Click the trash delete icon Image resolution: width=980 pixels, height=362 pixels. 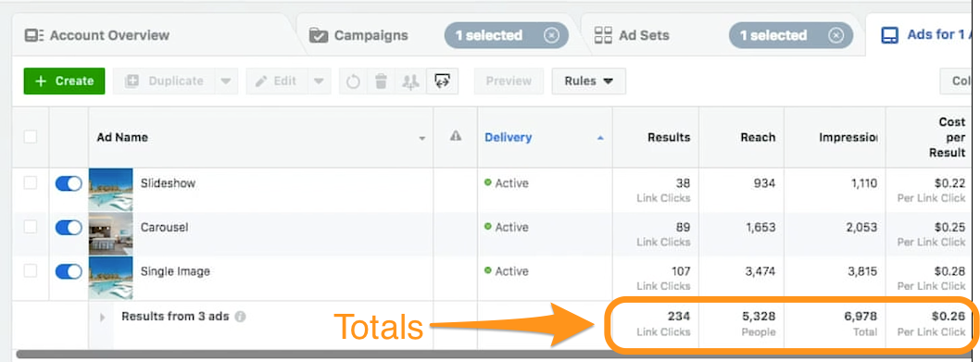[382, 81]
